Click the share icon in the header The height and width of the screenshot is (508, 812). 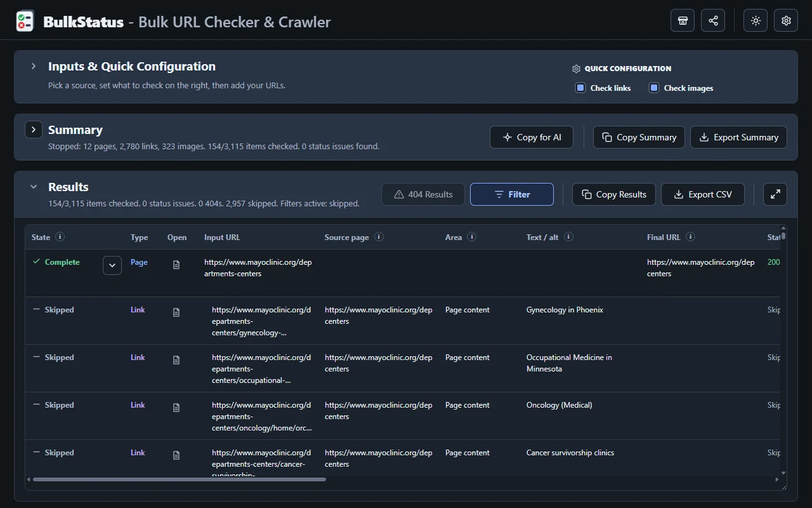[713, 20]
